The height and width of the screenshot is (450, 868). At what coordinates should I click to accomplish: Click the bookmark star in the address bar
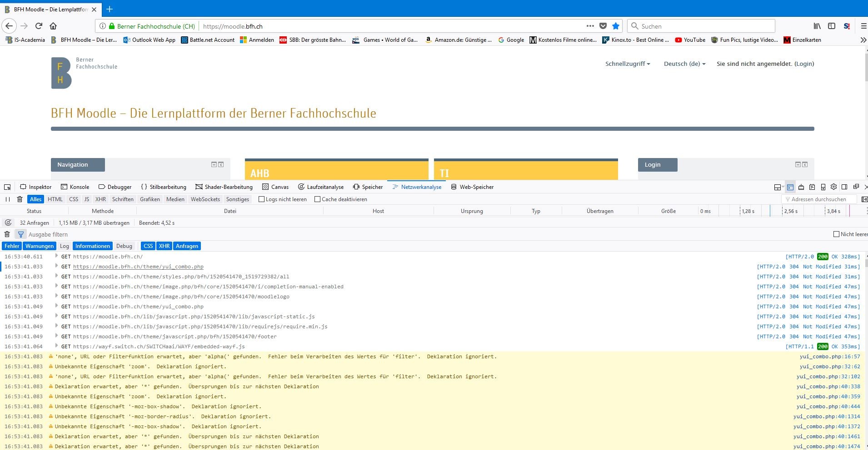pos(616,26)
